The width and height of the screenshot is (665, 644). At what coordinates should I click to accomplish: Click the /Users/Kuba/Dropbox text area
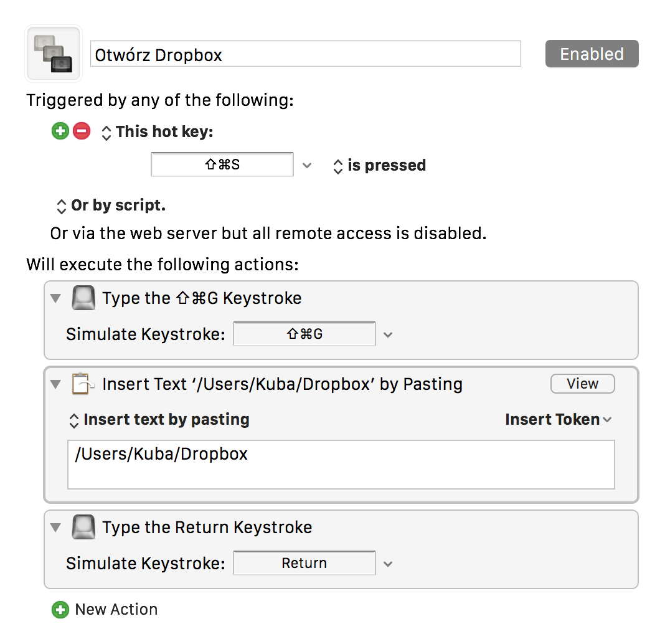341,464
